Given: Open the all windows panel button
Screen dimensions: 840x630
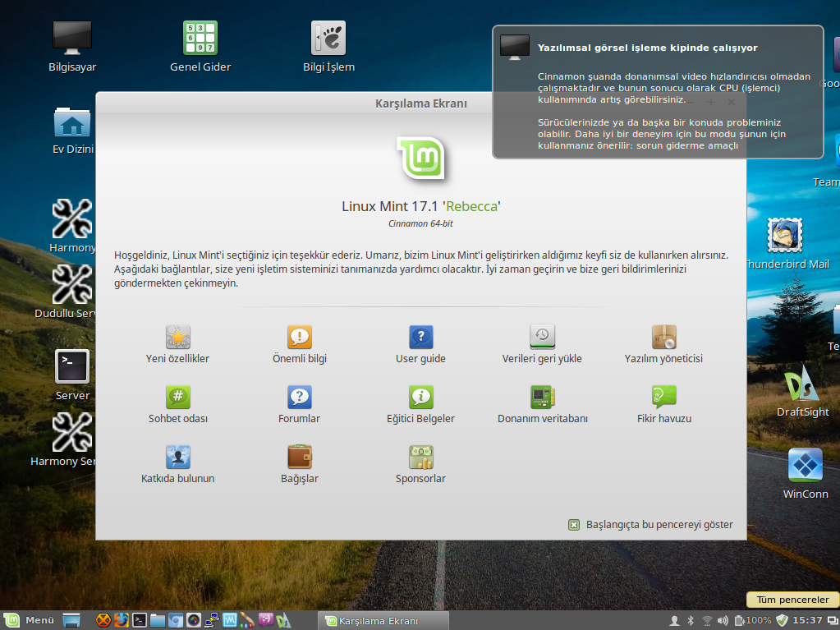Looking at the screenshot, I should 832,620.
